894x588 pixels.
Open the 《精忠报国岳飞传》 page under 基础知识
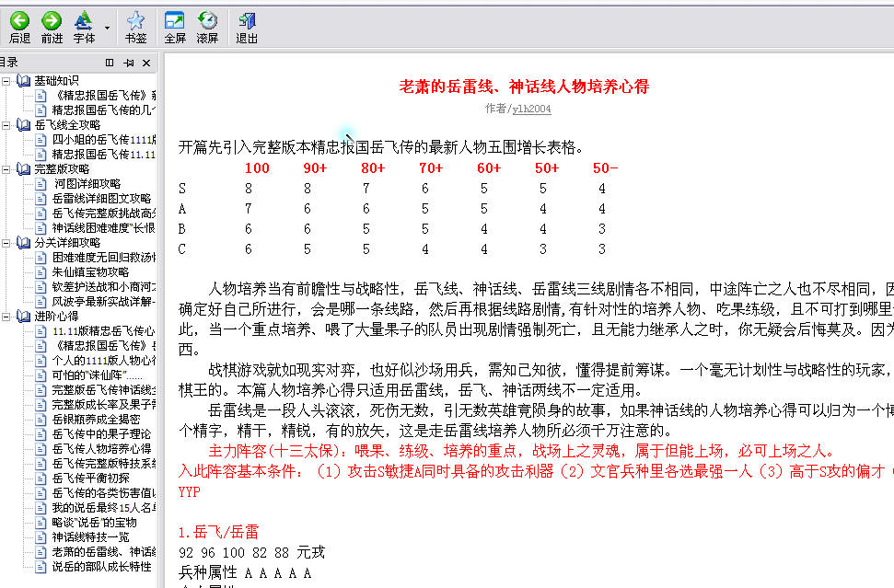[x=104, y=96]
